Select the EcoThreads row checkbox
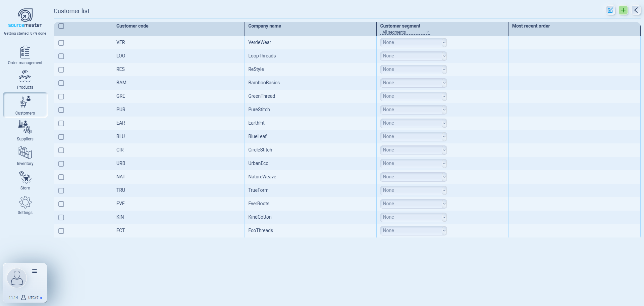The width and height of the screenshot is (644, 306). pyautogui.click(x=61, y=231)
